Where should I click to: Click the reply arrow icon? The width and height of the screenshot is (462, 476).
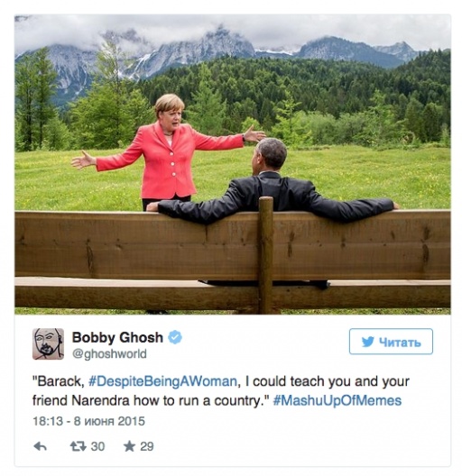pos(40,446)
